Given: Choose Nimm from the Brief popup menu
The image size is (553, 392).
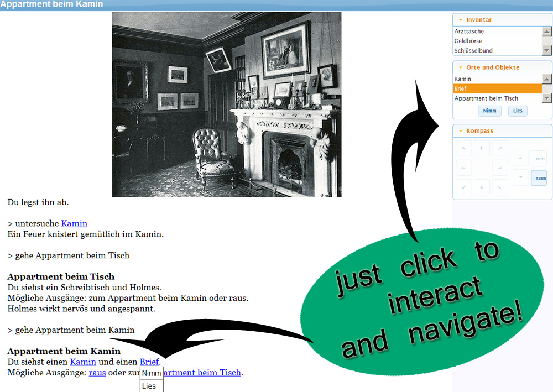Looking at the screenshot, I should pos(152,373).
